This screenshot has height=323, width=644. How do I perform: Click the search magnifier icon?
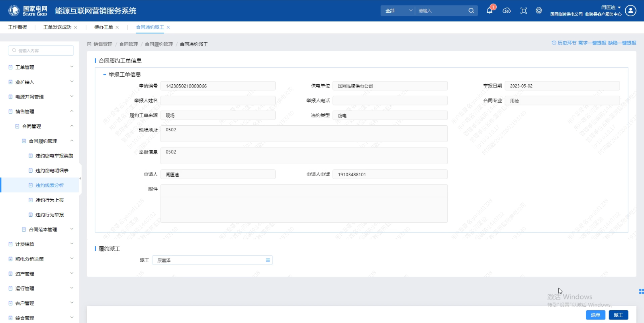[471, 11]
